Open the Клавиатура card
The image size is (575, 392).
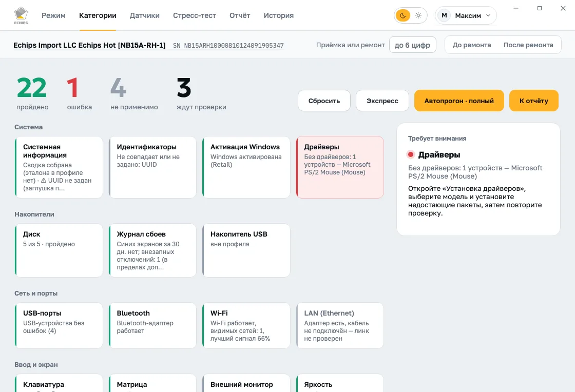[x=59, y=383]
